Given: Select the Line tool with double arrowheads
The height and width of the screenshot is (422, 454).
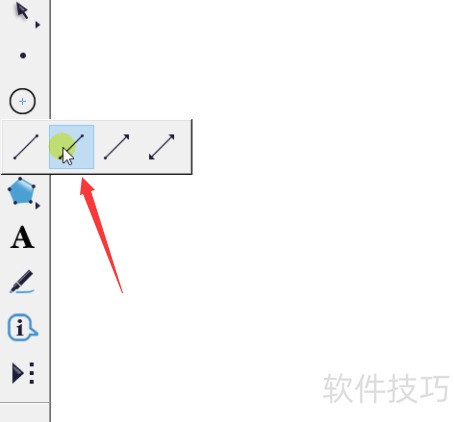Looking at the screenshot, I should [x=162, y=147].
